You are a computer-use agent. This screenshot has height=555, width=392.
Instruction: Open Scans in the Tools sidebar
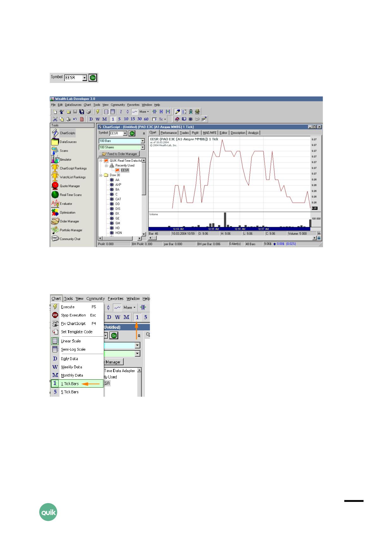click(60, 151)
